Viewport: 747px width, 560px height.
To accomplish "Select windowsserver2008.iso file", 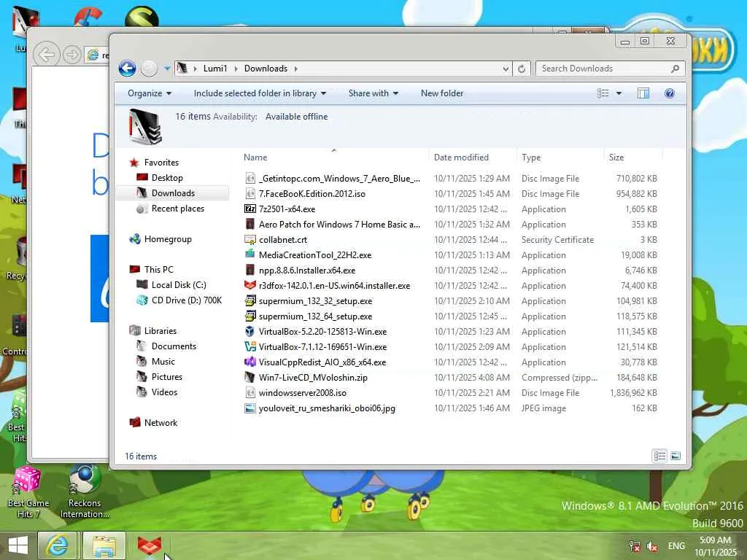I will coord(303,393).
